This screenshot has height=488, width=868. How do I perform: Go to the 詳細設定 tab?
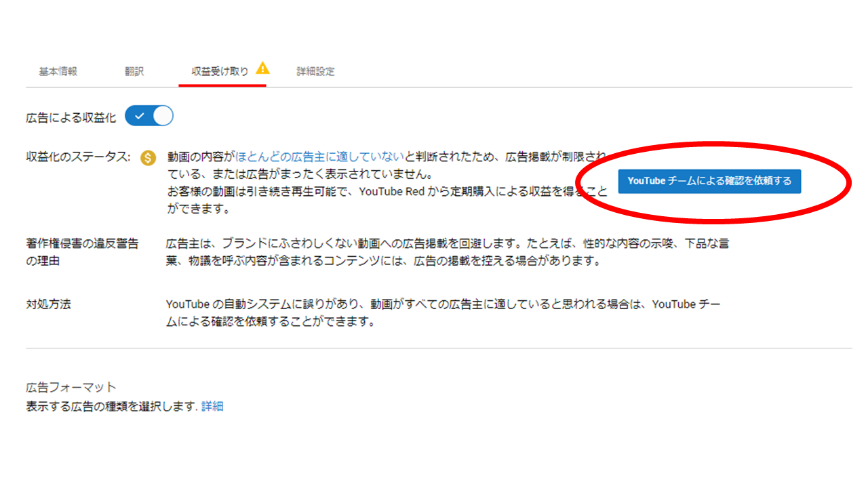316,70
